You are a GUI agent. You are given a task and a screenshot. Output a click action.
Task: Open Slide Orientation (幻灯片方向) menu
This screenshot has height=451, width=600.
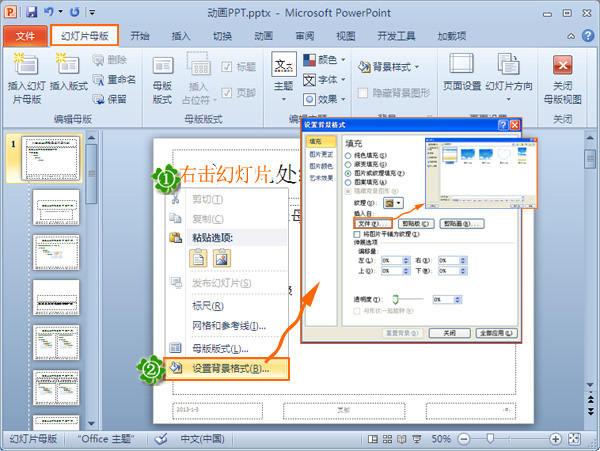click(x=509, y=78)
